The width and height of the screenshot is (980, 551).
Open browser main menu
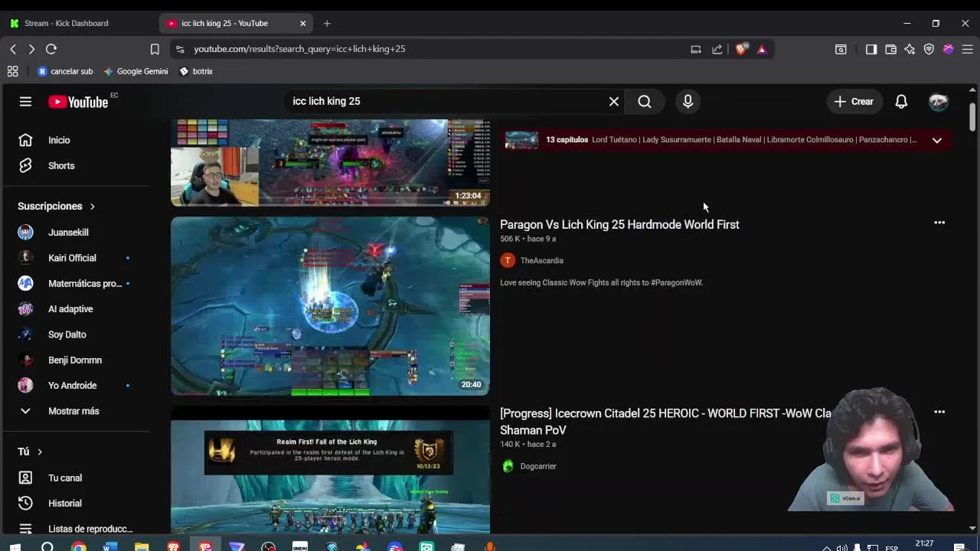(x=967, y=49)
